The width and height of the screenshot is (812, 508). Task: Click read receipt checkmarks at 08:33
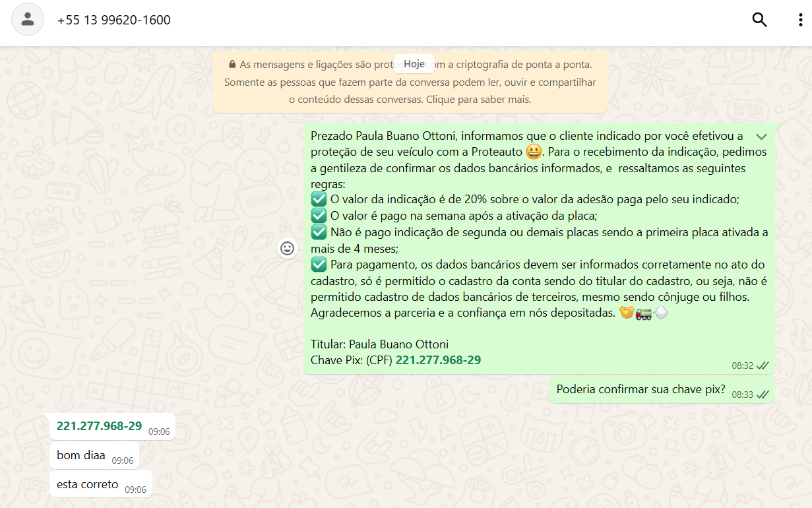(763, 395)
